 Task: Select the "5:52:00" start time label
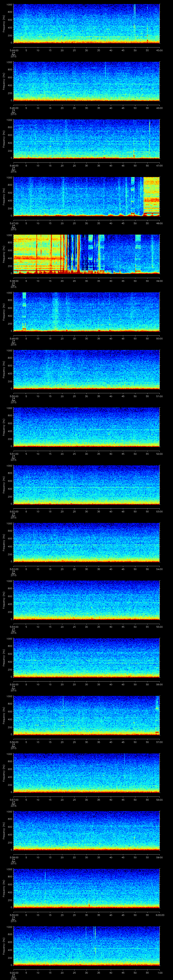[x=13, y=512]
